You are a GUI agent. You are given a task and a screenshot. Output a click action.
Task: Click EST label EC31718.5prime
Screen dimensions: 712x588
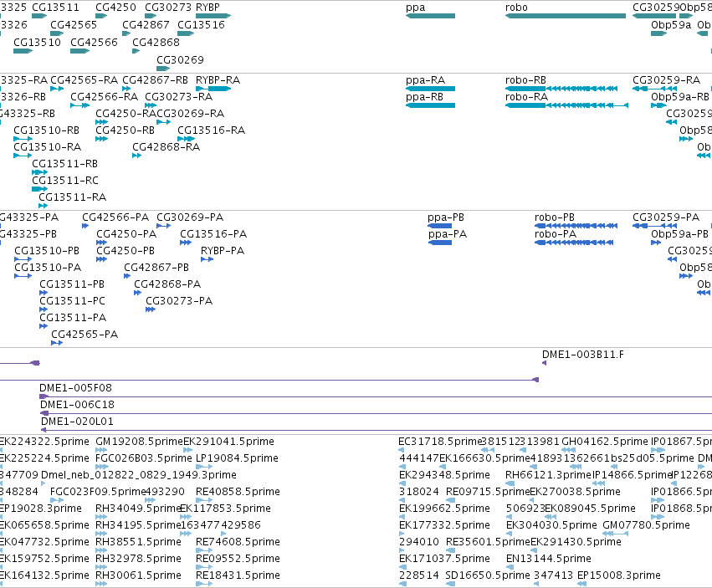(439, 442)
